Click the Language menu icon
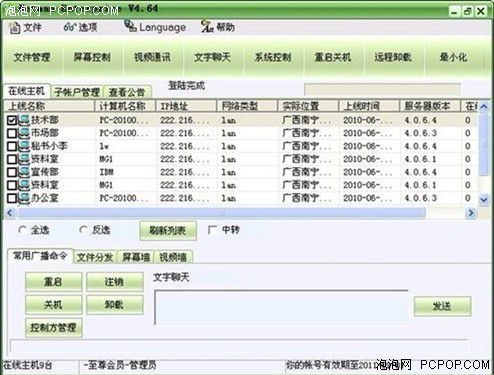Screen dimensions: 494x375 [130, 26]
